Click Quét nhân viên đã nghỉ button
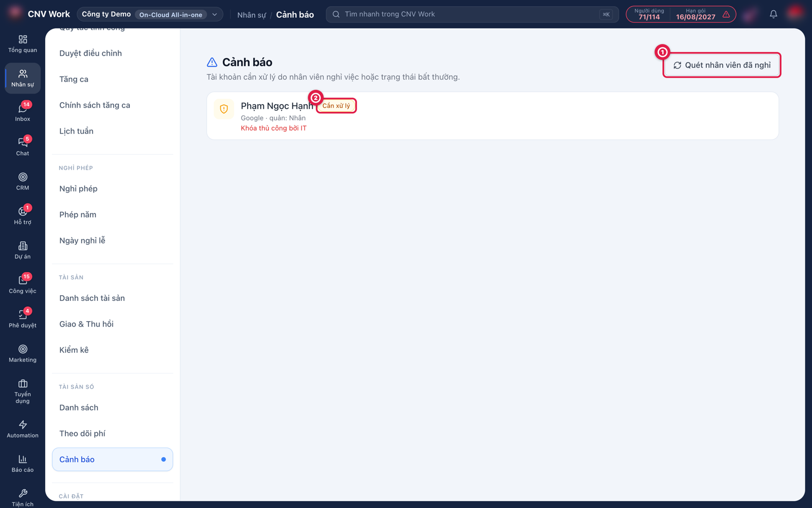The height and width of the screenshot is (508, 812). [722, 65]
